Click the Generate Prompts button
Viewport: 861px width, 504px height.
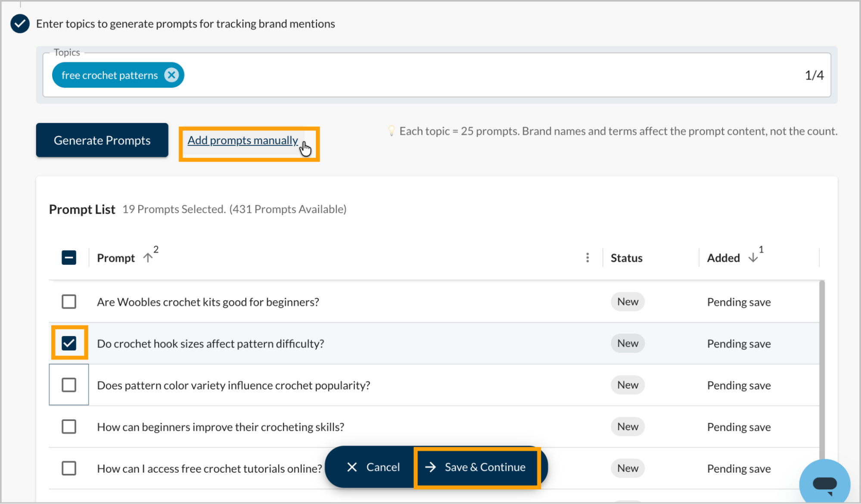tap(102, 140)
